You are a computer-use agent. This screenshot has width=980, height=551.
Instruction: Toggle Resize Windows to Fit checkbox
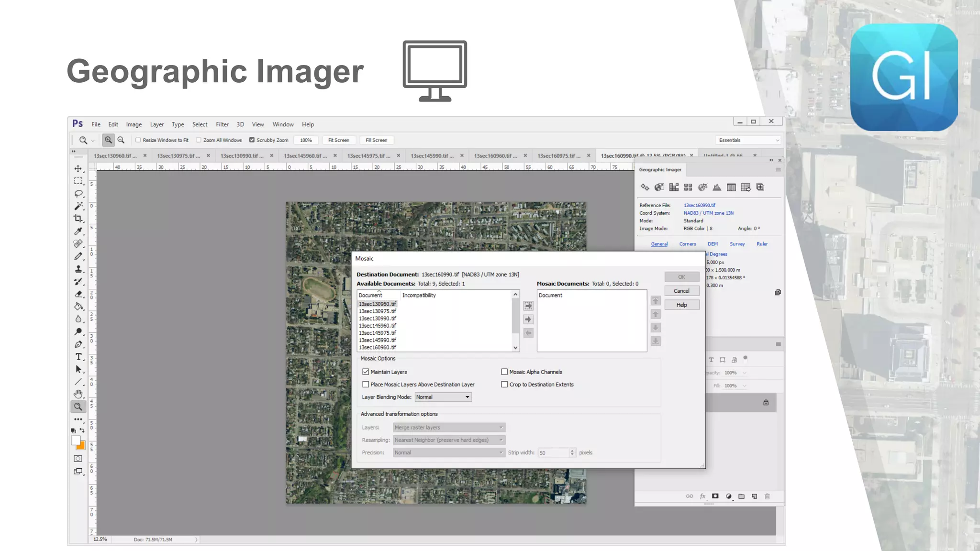[138, 140]
